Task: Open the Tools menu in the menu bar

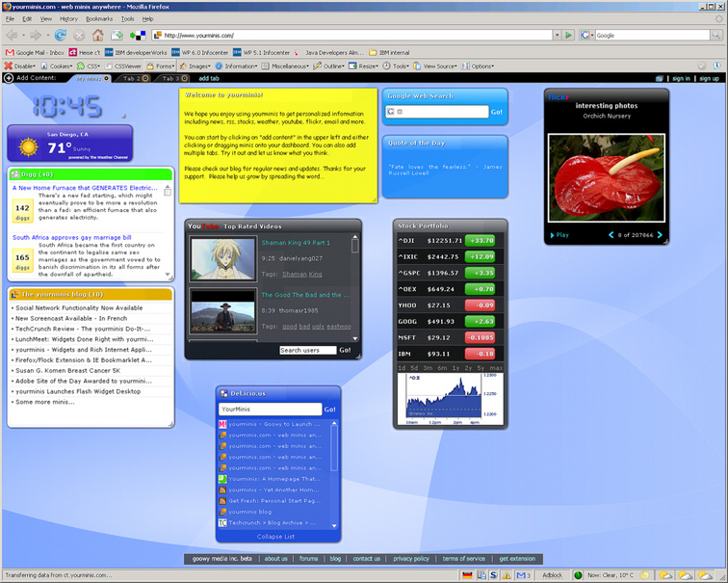Action: pyautogui.click(x=127, y=18)
